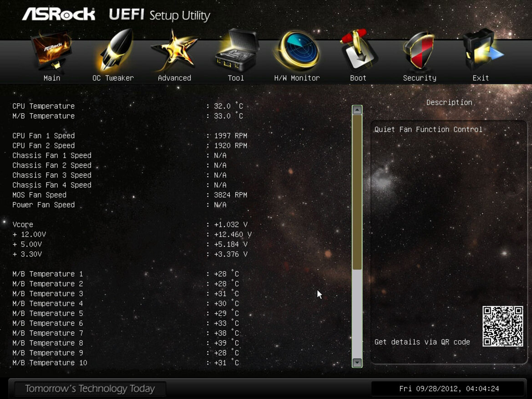Select the CPU Fan 2 Speed row

[x=130, y=146]
